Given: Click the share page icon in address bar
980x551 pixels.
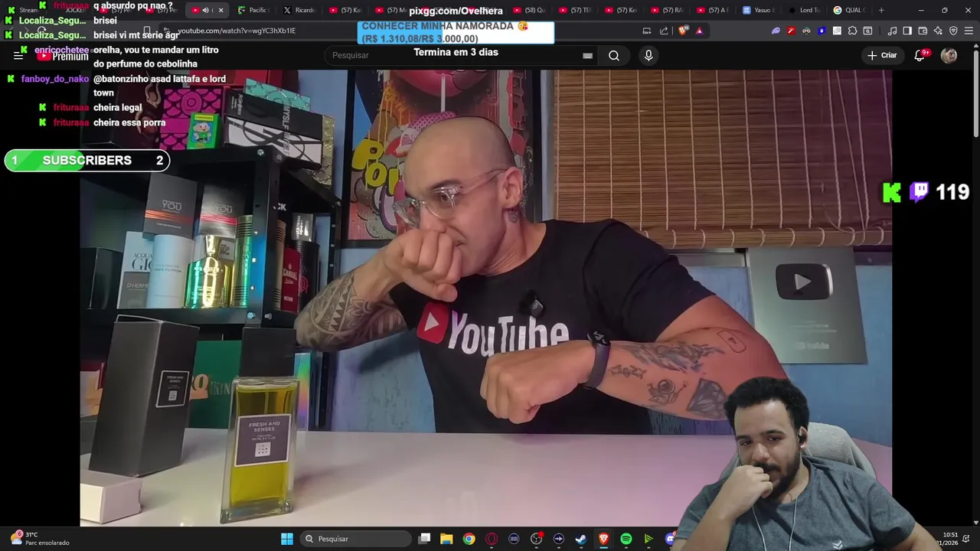Looking at the screenshot, I should point(664,31).
